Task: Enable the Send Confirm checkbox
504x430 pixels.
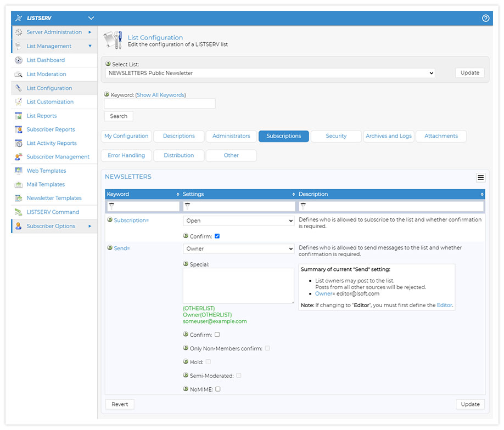Action: click(217, 335)
